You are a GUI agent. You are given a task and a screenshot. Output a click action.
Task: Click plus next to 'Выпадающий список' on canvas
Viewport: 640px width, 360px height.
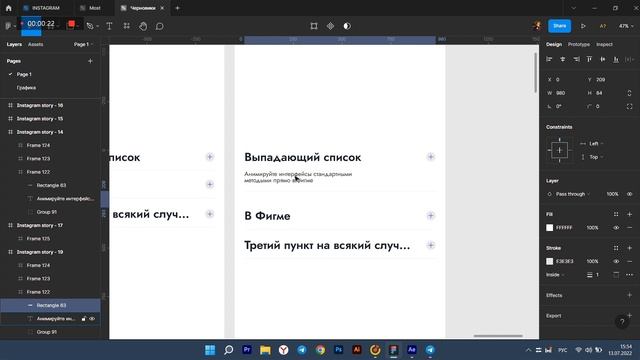point(431,157)
